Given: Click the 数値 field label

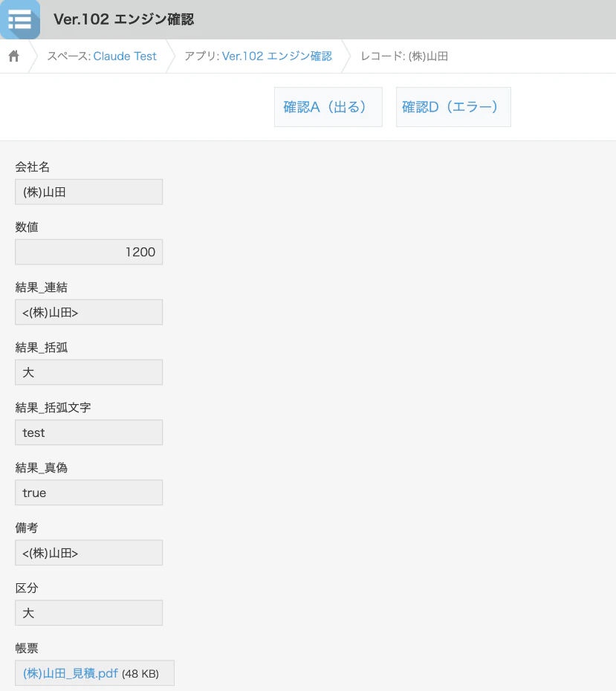Looking at the screenshot, I should tap(27, 227).
